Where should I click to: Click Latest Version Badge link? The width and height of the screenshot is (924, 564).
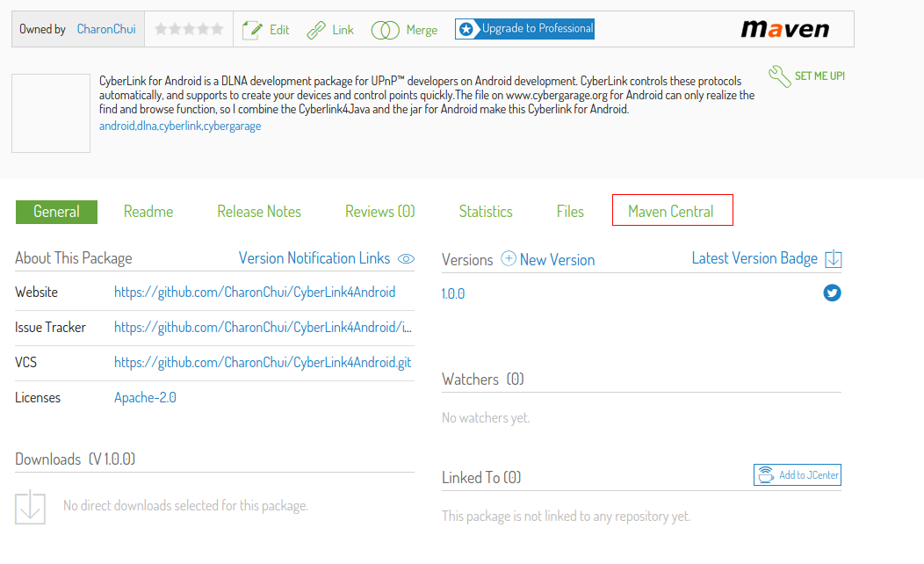coord(754,258)
